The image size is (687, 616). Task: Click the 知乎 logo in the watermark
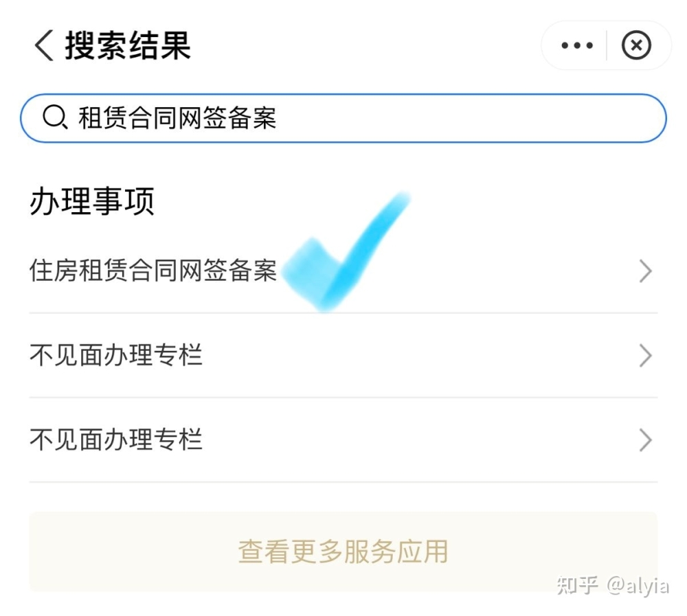[577, 585]
